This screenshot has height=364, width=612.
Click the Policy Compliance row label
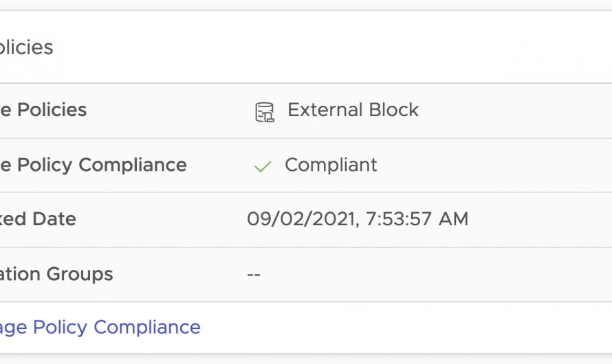tap(93, 165)
